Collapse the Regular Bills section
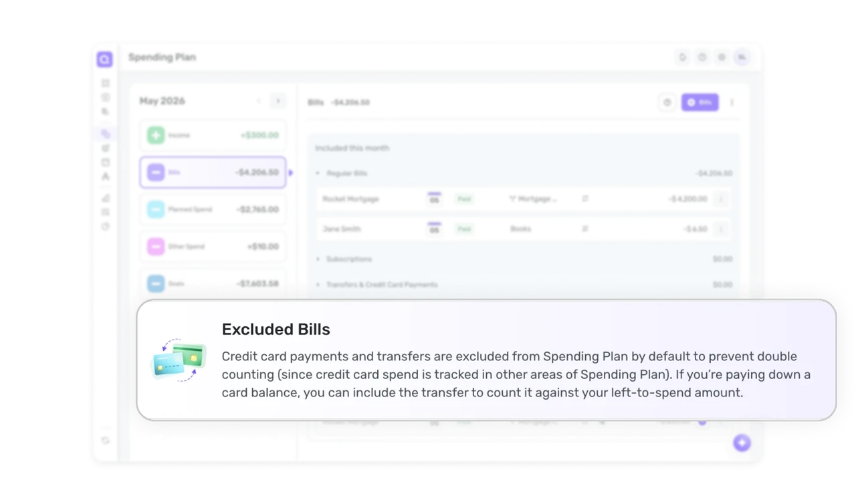 coord(318,173)
